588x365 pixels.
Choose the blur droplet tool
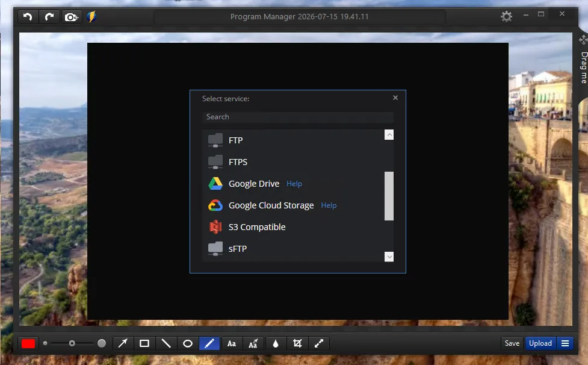click(276, 343)
